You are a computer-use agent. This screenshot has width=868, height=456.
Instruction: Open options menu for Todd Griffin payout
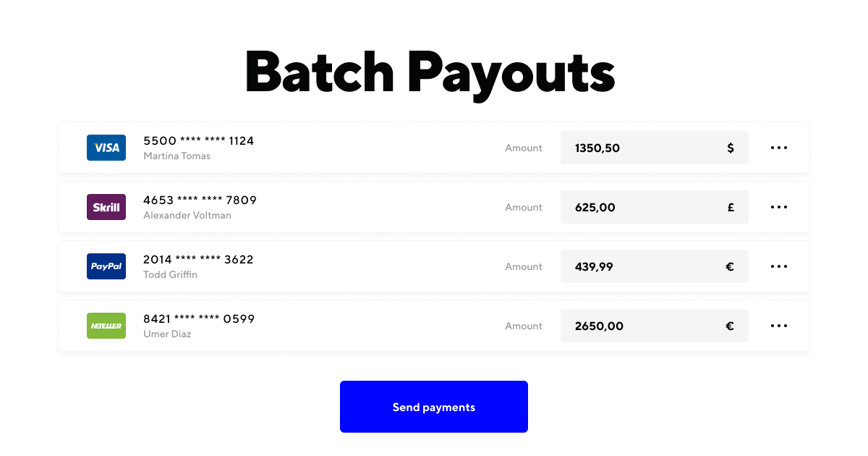pos(779,266)
